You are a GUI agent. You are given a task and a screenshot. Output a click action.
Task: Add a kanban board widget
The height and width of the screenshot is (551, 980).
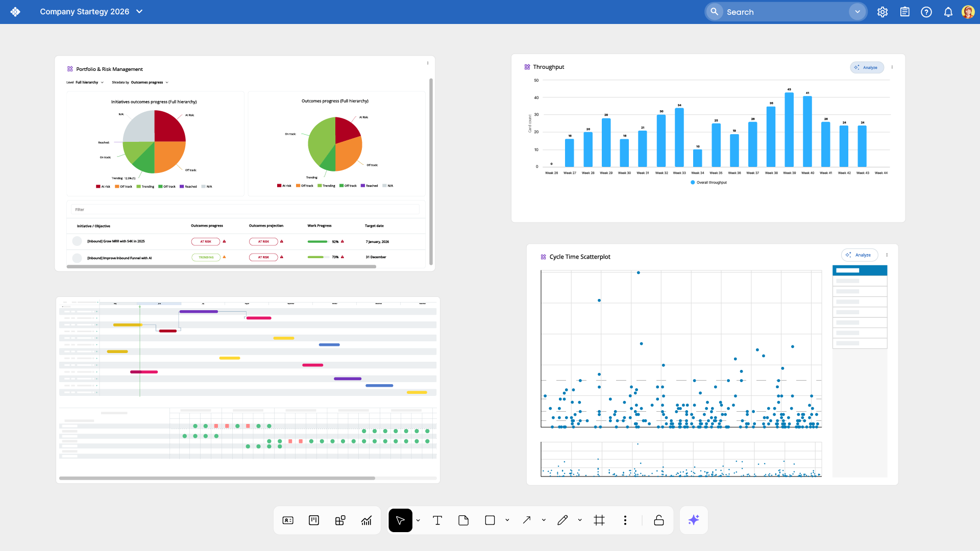tap(314, 520)
